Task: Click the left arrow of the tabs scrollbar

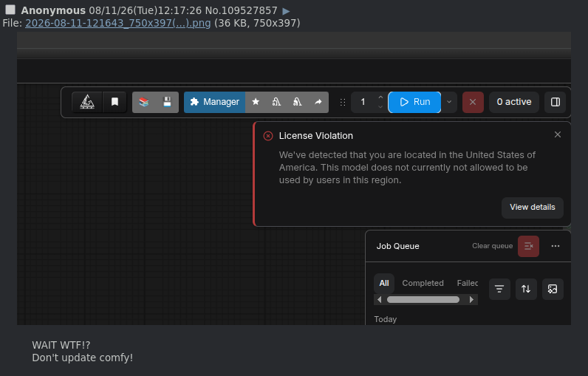Action: [x=379, y=299]
